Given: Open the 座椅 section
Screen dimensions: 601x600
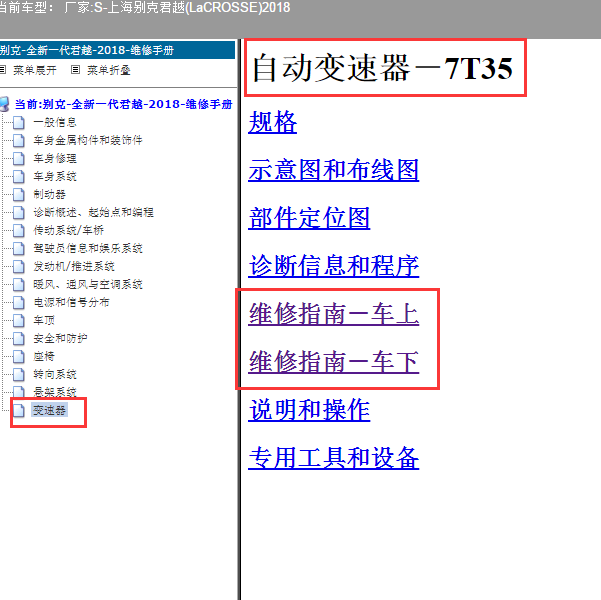Looking at the screenshot, I should tap(44, 357).
